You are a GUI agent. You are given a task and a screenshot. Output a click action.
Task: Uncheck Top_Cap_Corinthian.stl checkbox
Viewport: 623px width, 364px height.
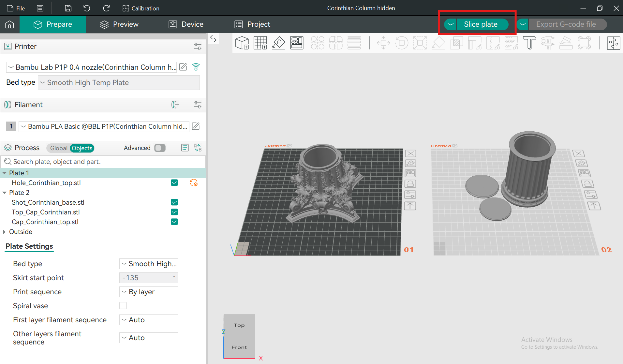point(174,212)
